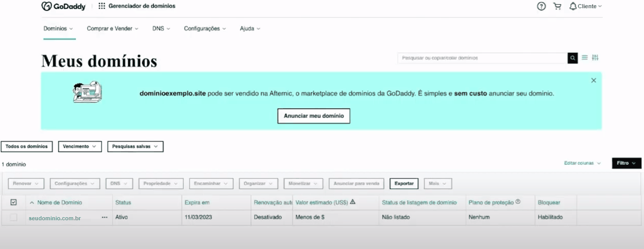Image resolution: width=644 pixels, height=249 pixels.
Task: Click the domain search input field
Action: pos(482,58)
